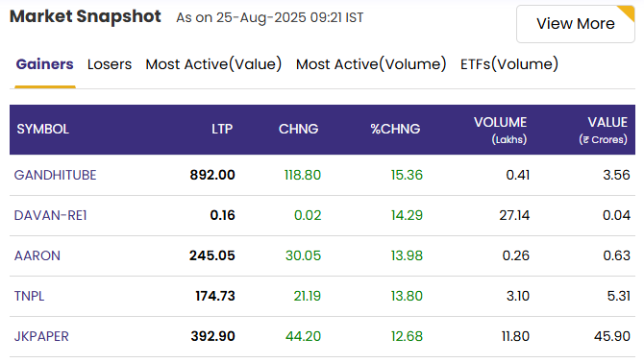Image resolution: width=644 pixels, height=363 pixels.
Task: Click the AARON symbol link
Action: pyautogui.click(x=37, y=255)
